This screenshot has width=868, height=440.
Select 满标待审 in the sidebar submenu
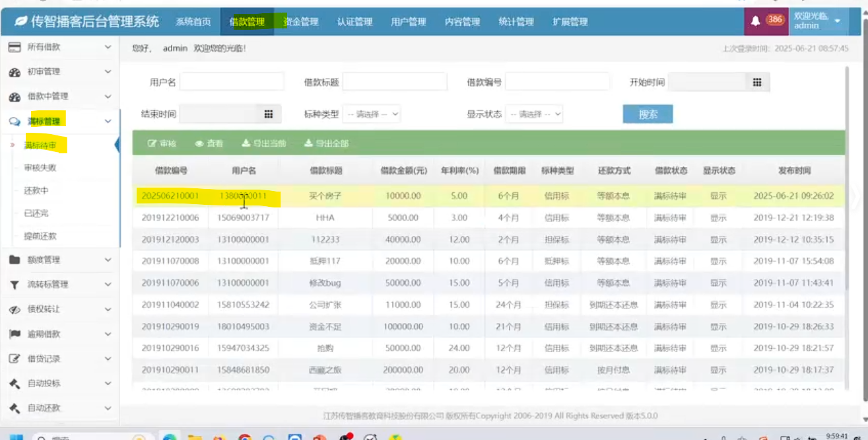pyautogui.click(x=40, y=145)
